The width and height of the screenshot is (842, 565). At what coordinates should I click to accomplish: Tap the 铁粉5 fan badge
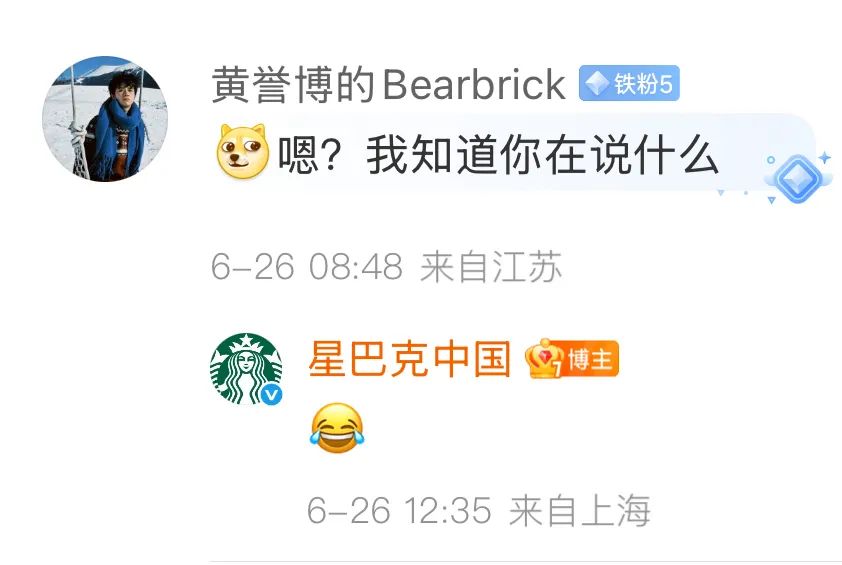coord(629,83)
